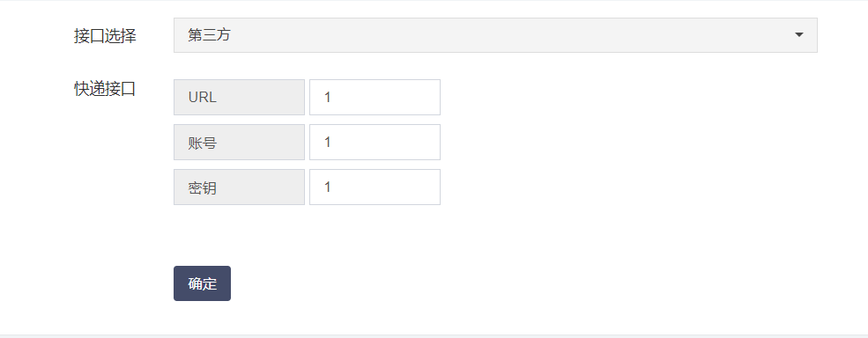Click the gray 密钥 label addon

click(239, 187)
